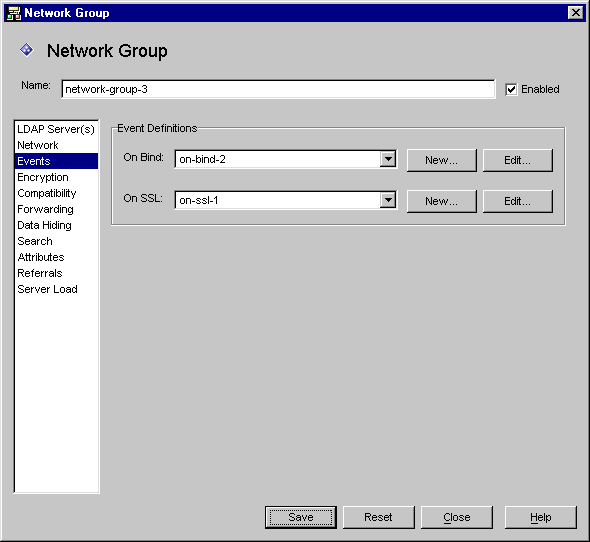Select Events in the side list
This screenshot has width=590, height=542.
[56, 161]
